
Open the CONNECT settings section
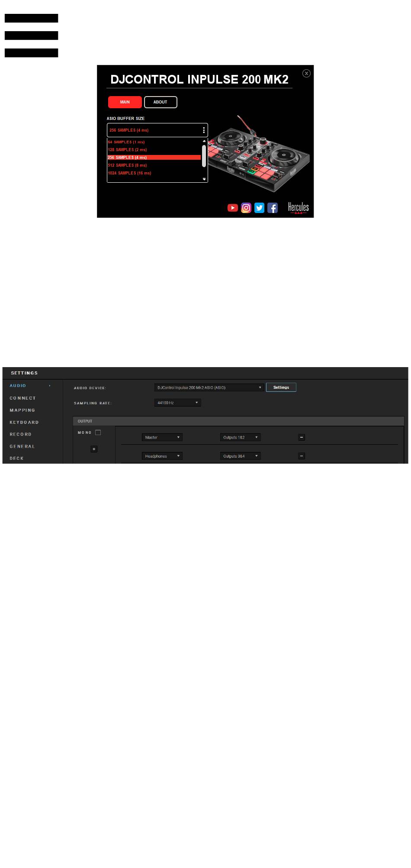pos(23,398)
